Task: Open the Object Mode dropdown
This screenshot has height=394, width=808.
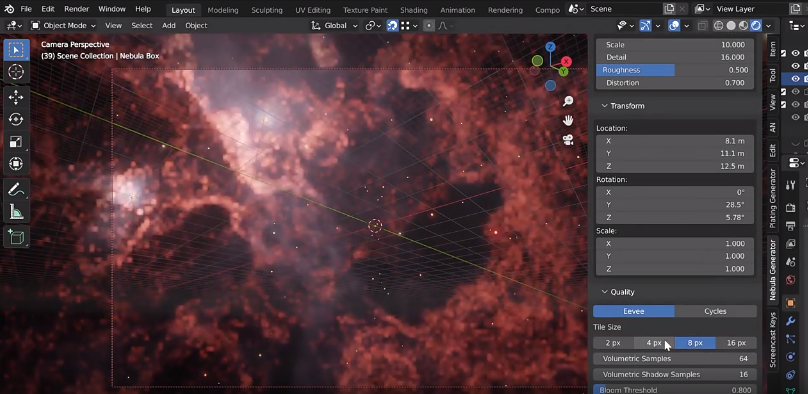Action: 63,25
